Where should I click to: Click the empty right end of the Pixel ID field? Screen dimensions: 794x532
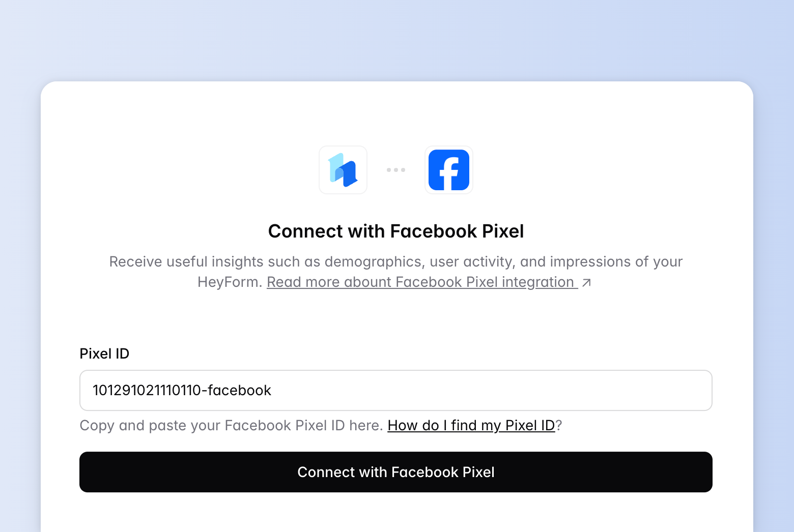click(662, 390)
